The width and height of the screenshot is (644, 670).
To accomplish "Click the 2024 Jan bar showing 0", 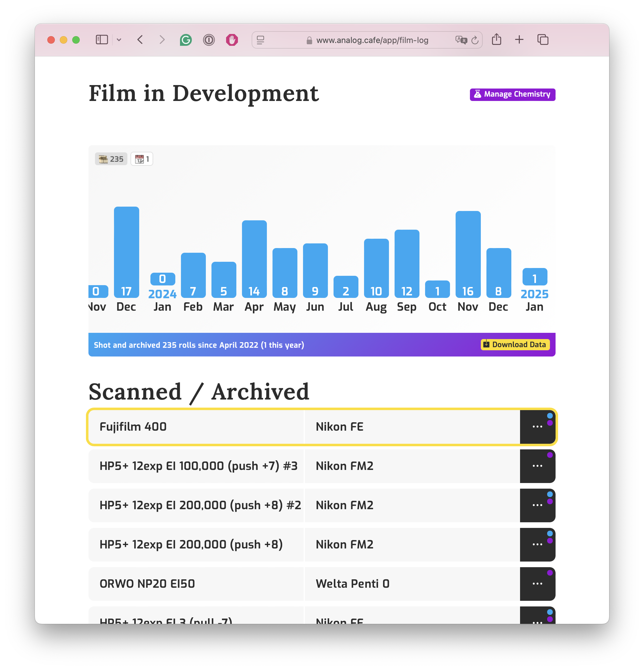I will pyautogui.click(x=163, y=279).
